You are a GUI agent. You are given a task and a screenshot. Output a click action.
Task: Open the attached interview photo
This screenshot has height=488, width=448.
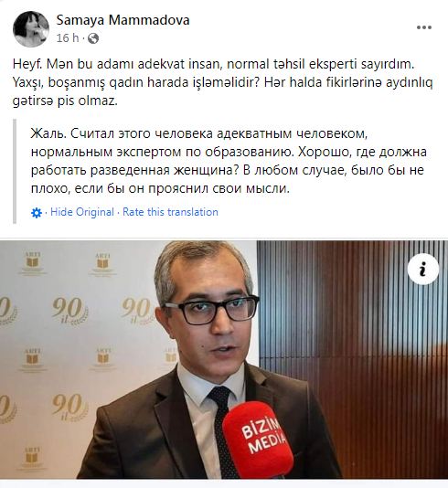click(x=224, y=359)
